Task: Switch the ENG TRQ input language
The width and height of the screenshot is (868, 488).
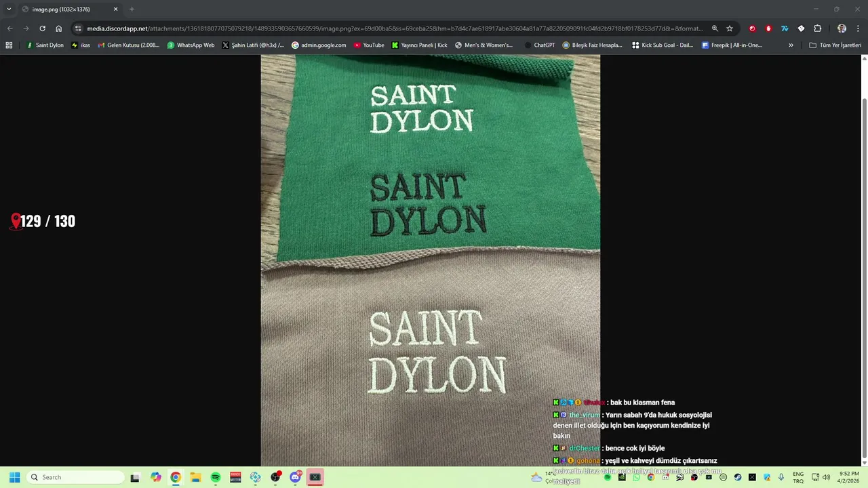Action: 798,477
